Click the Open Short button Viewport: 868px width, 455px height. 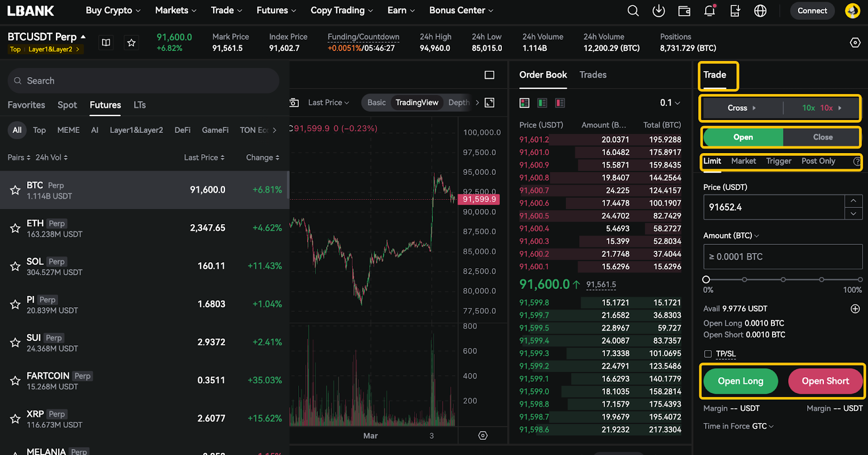[825, 381]
